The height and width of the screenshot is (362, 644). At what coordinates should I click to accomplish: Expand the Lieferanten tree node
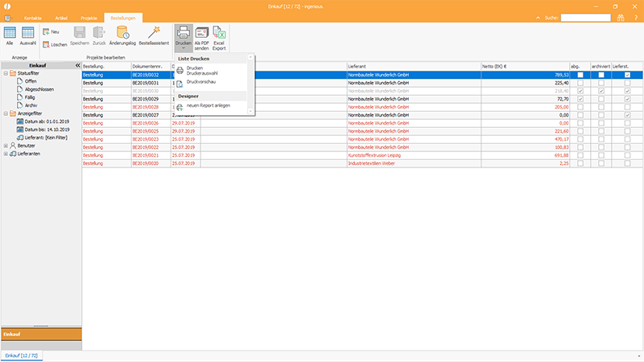tap(6, 154)
